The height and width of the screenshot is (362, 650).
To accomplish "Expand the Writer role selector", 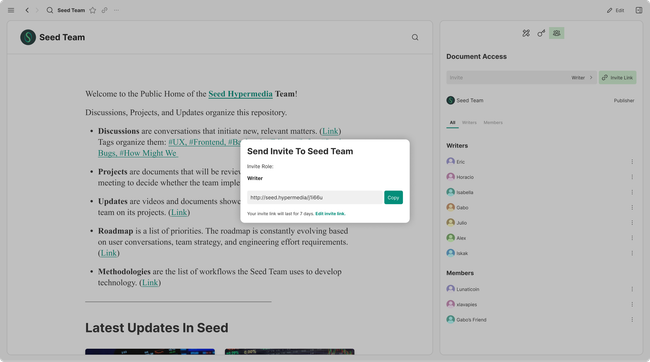I will (582, 78).
